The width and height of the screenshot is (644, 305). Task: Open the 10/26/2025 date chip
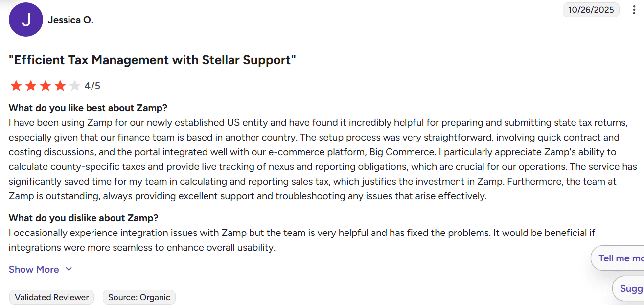[x=591, y=9]
